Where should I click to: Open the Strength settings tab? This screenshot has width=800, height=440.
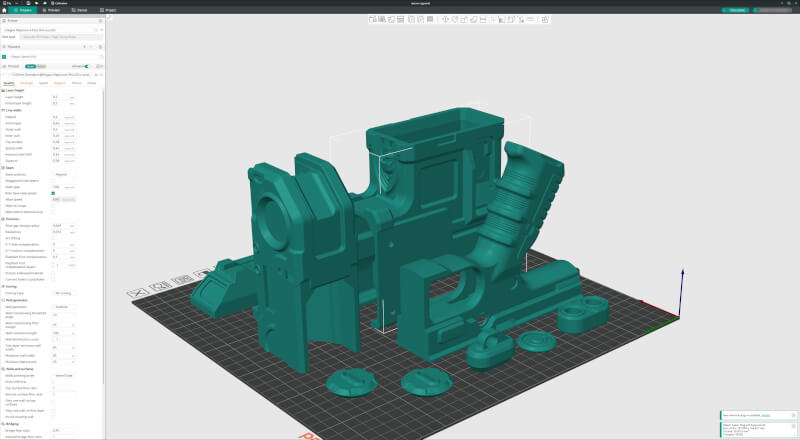(26, 83)
